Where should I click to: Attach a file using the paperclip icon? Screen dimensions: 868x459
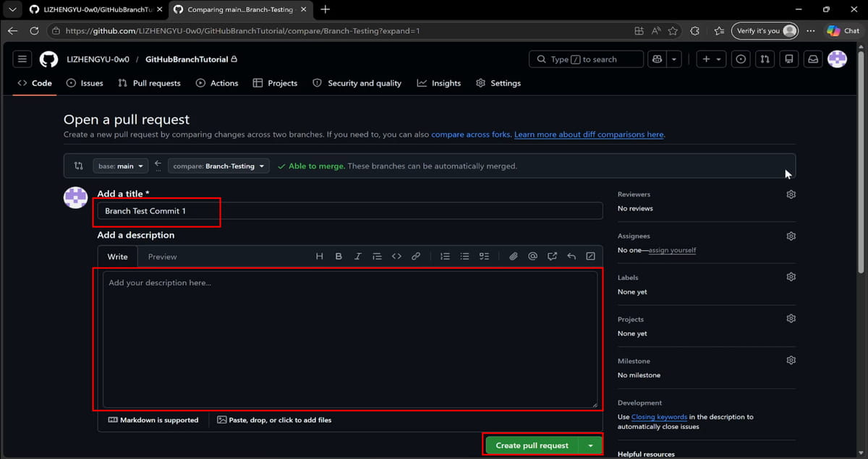tap(514, 256)
